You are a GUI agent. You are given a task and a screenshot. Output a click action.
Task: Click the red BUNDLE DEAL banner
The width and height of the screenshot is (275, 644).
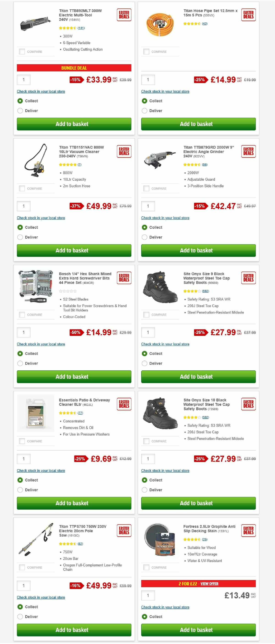(x=74, y=68)
